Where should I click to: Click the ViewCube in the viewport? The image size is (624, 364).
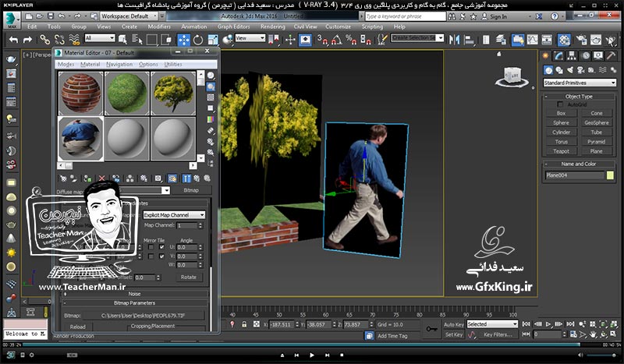click(512, 76)
